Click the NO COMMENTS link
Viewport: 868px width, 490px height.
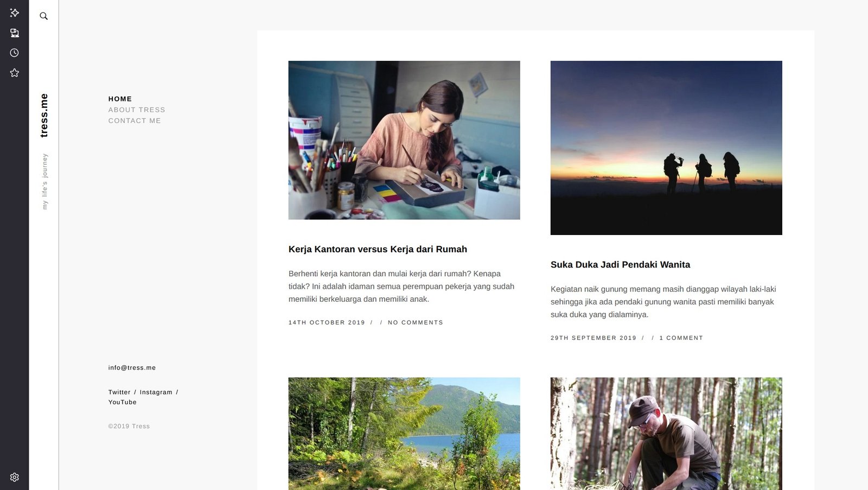click(x=416, y=322)
